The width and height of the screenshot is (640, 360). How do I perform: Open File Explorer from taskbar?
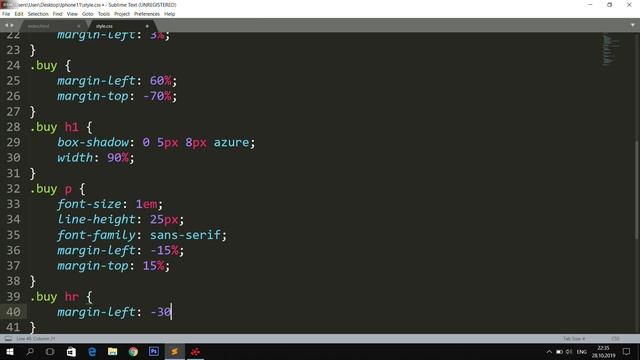(113, 351)
